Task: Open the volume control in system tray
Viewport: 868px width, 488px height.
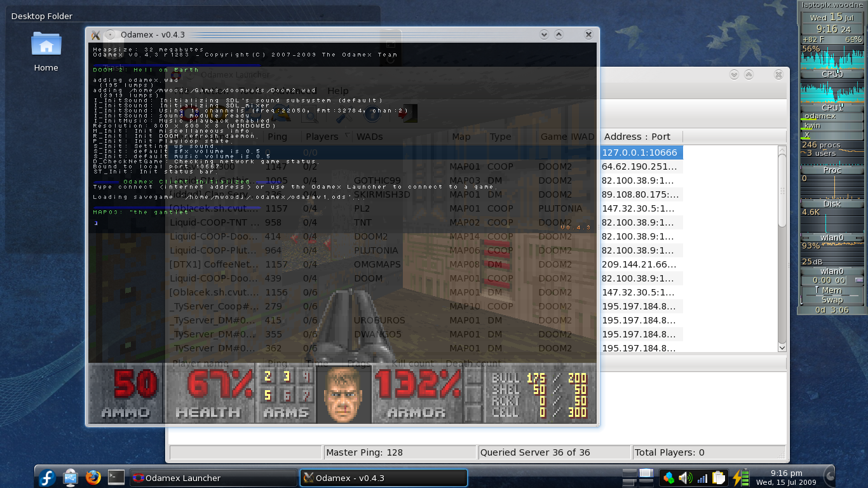Action: 685,478
